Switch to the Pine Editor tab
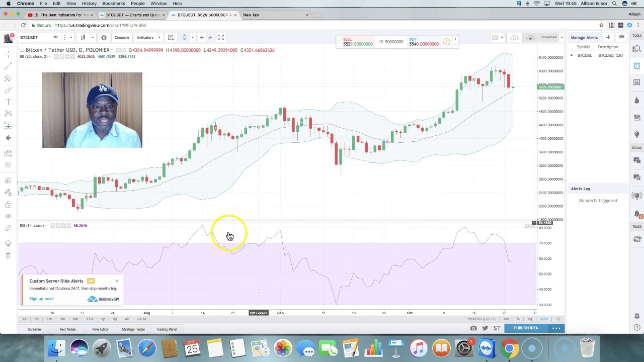The width and height of the screenshot is (644, 362). (x=100, y=329)
